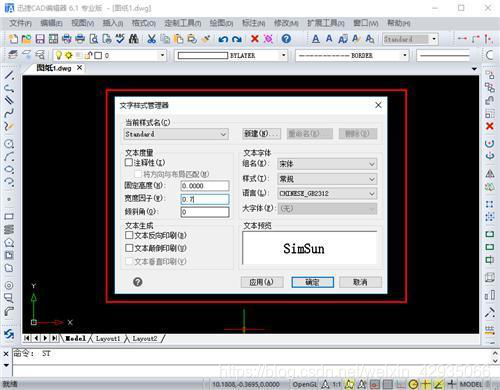Toggle the 注释性(I) checkbox
This screenshot has width=500, height=390.
pos(129,163)
